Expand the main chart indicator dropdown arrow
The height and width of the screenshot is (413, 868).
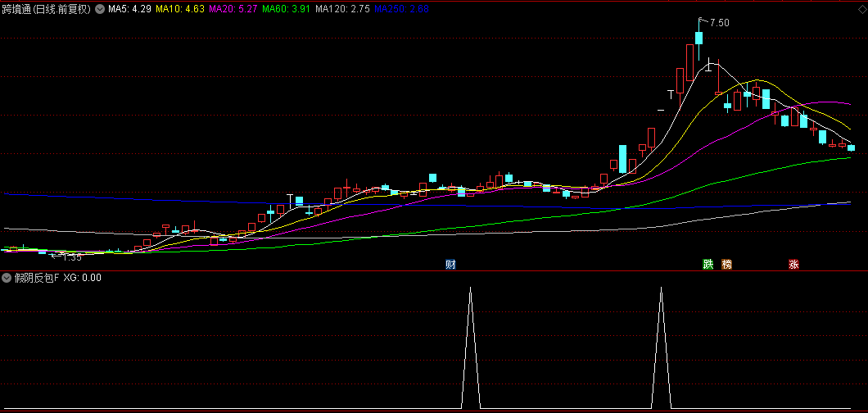tap(99, 9)
